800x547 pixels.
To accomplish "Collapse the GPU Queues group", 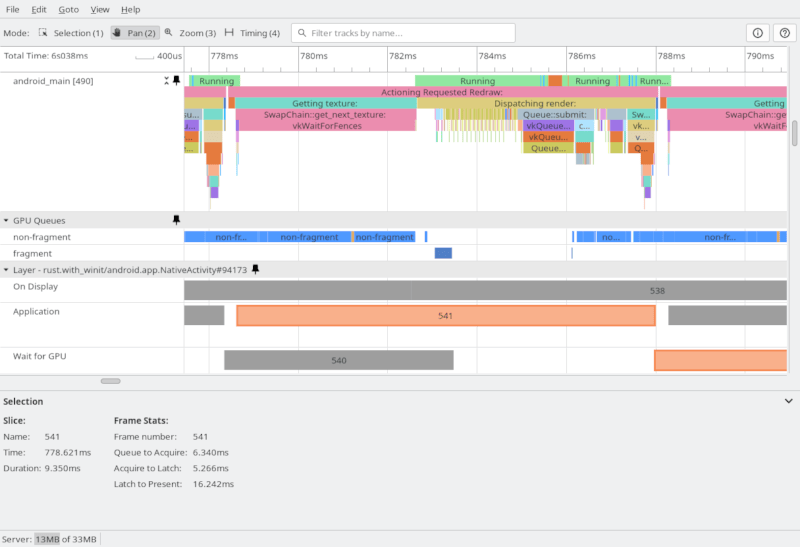I will tap(6, 220).
